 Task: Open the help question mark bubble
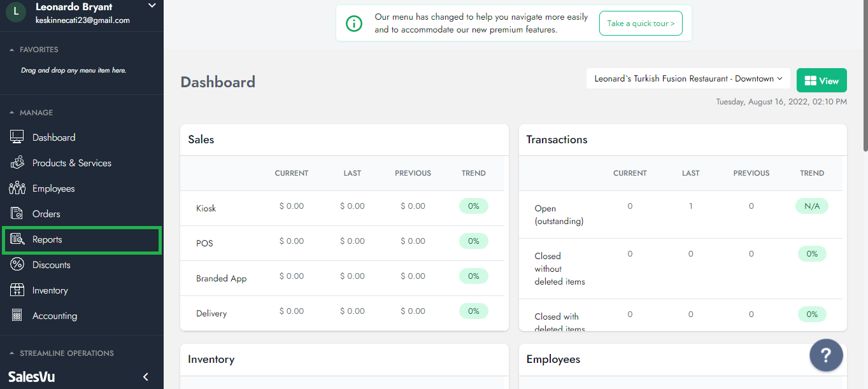click(x=826, y=355)
